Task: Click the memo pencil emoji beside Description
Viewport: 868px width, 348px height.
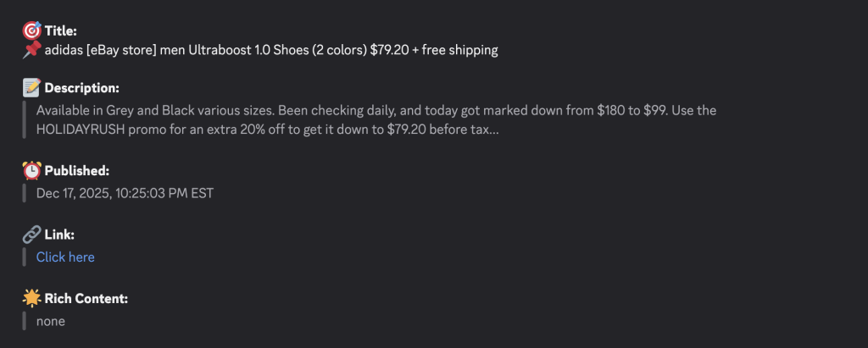Action: click(x=32, y=87)
